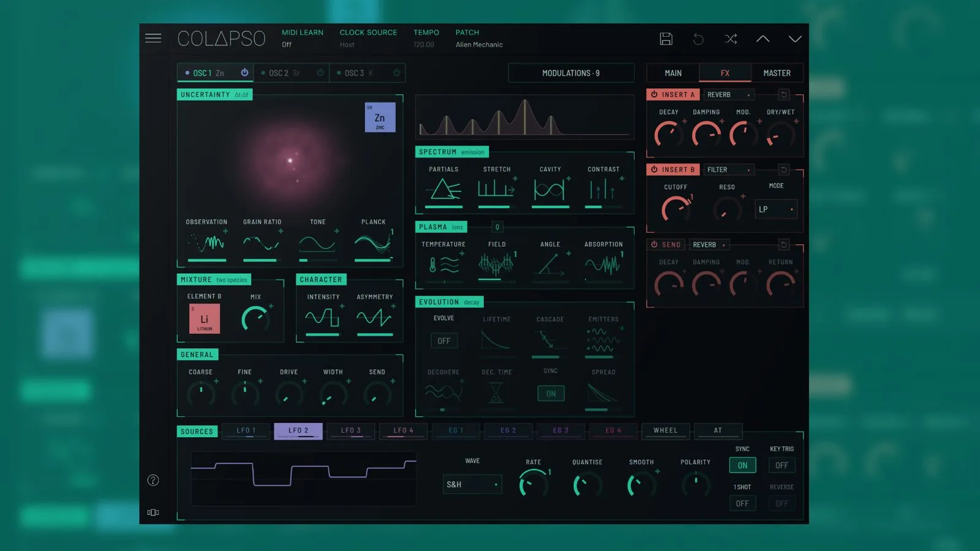Open the Send Reverb dropdown
The image size is (980, 551).
709,244
